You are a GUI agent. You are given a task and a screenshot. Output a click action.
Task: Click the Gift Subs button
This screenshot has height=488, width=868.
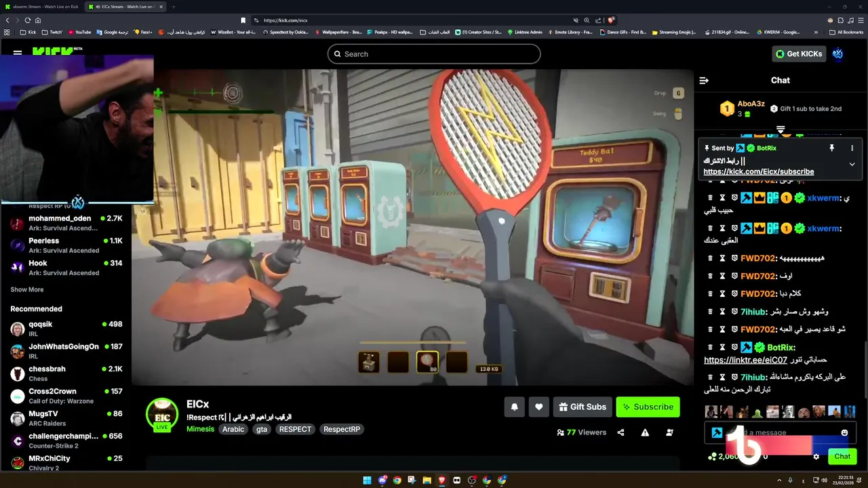[583, 407]
